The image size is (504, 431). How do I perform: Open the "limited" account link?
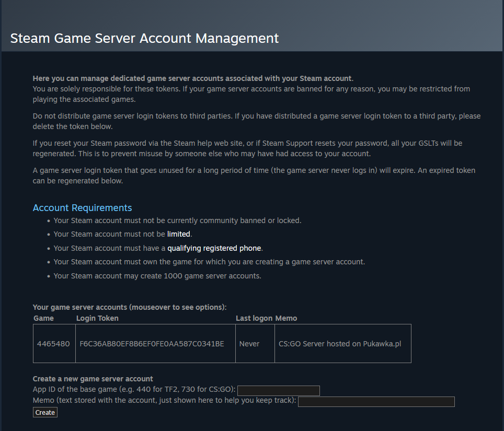(x=179, y=234)
